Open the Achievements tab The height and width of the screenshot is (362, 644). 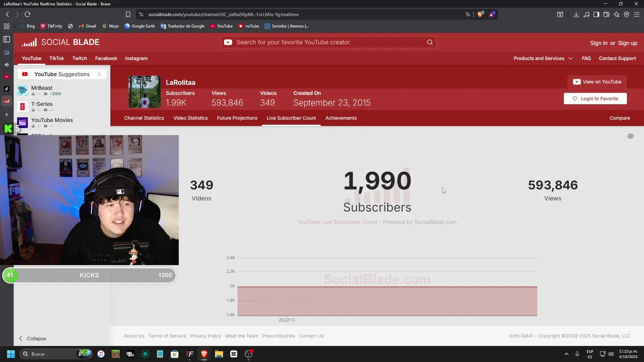(341, 118)
